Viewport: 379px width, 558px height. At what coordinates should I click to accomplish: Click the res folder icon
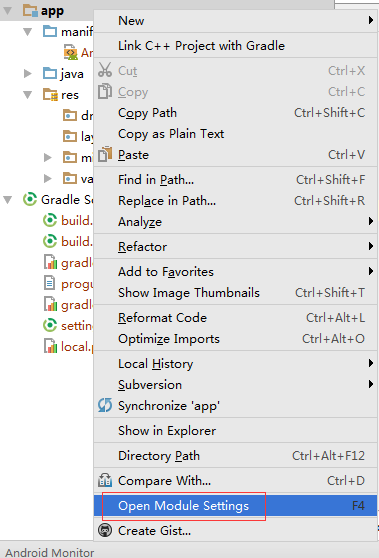point(50,95)
